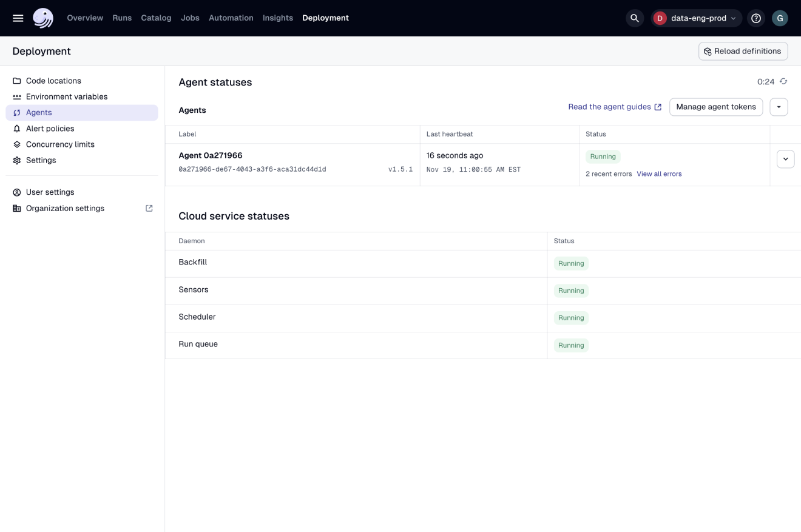
Task: Click the refresh countdown timer control
Action: [x=782, y=81]
